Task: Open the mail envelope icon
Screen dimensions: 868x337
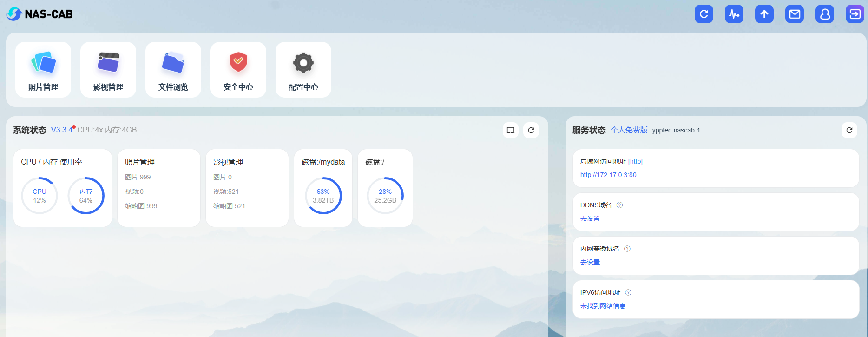Action: [795, 14]
